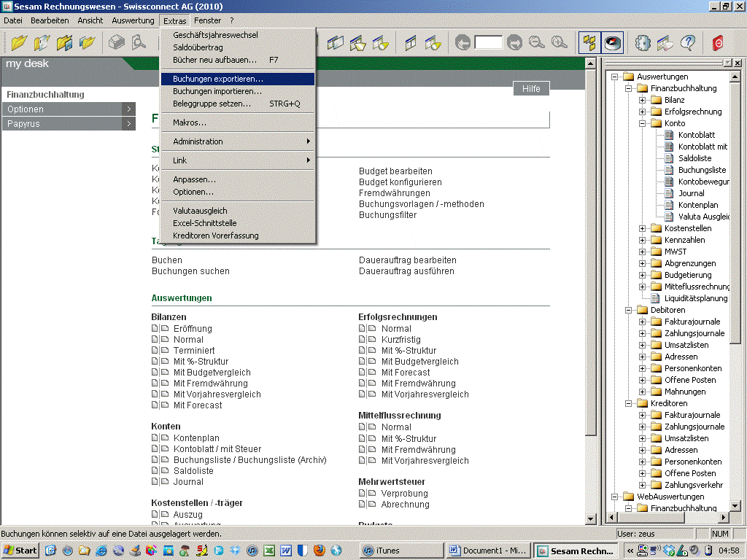This screenshot has width=747, height=560.
Task: Click the print preview magnifier icon
Action: coord(139,43)
